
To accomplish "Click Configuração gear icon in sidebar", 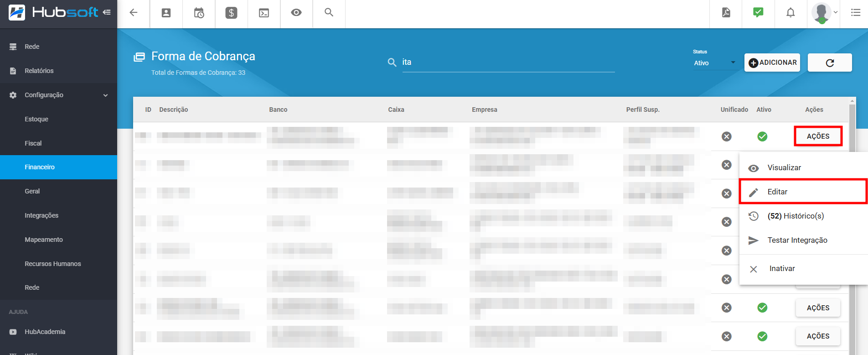I will (13, 95).
